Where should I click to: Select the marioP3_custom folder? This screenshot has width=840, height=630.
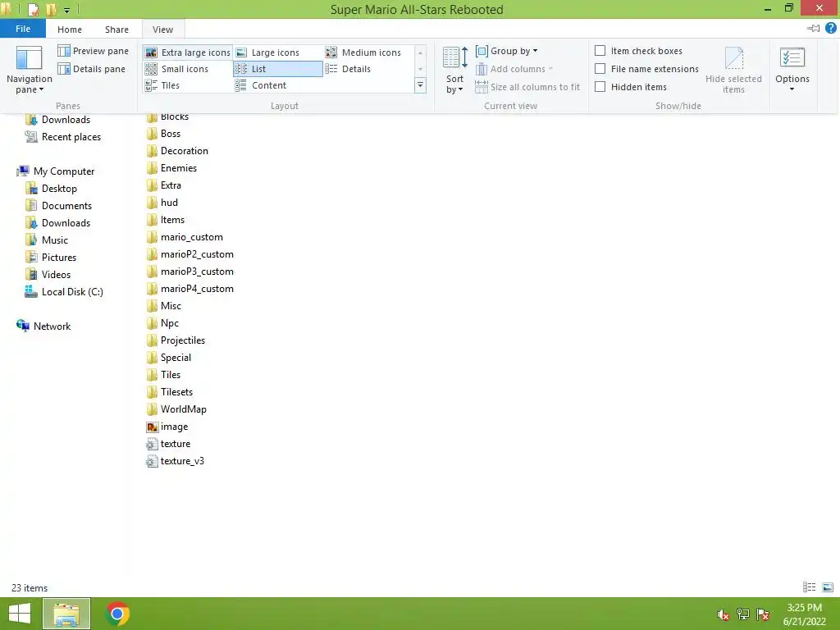[189, 272]
